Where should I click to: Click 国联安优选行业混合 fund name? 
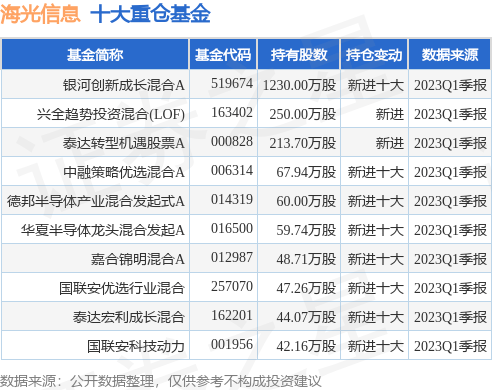pyautogui.click(x=122, y=288)
